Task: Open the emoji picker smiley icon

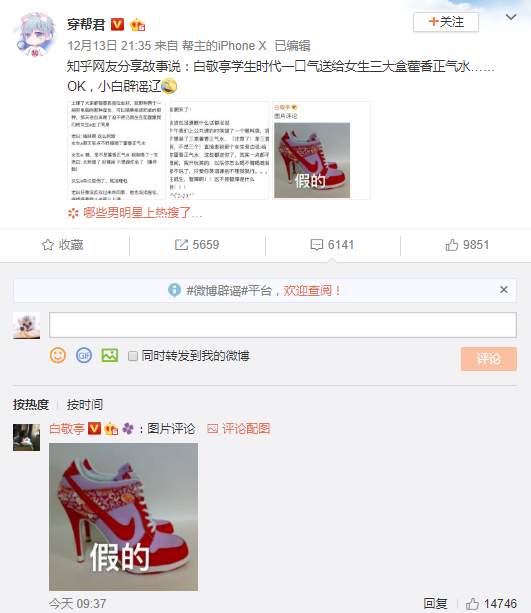Action: click(x=58, y=355)
